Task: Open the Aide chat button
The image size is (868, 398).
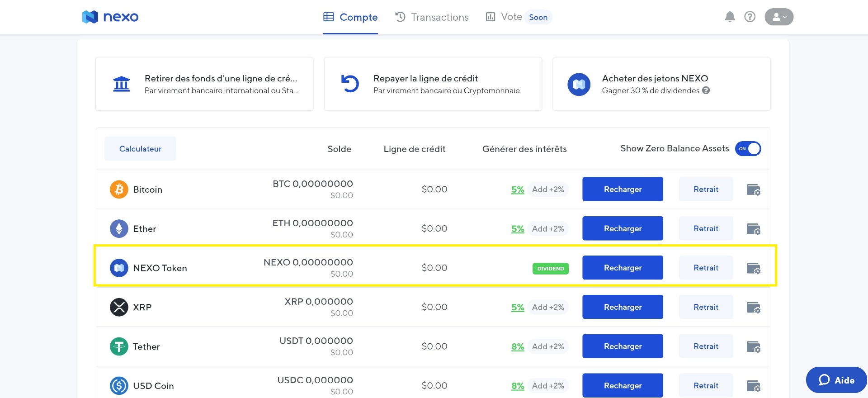Action: (836, 380)
